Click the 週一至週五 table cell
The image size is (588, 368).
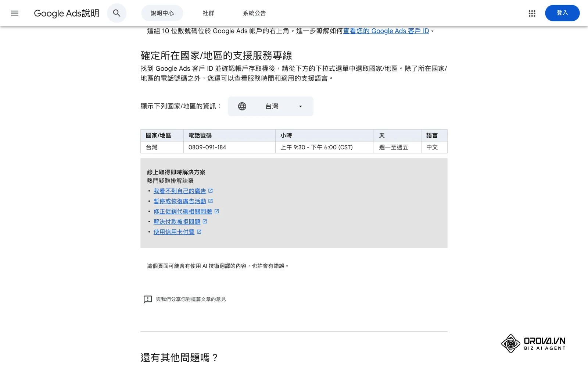[x=397, y=147]
